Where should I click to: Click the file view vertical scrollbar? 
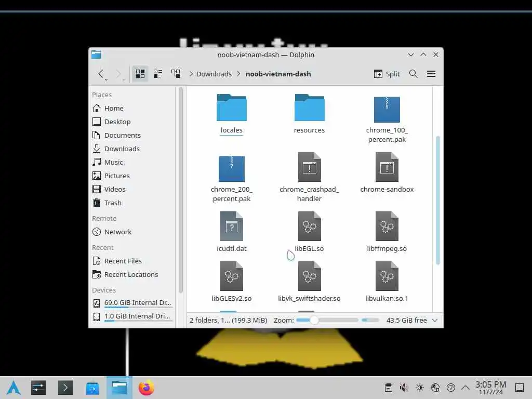click(x=437, y=200)
